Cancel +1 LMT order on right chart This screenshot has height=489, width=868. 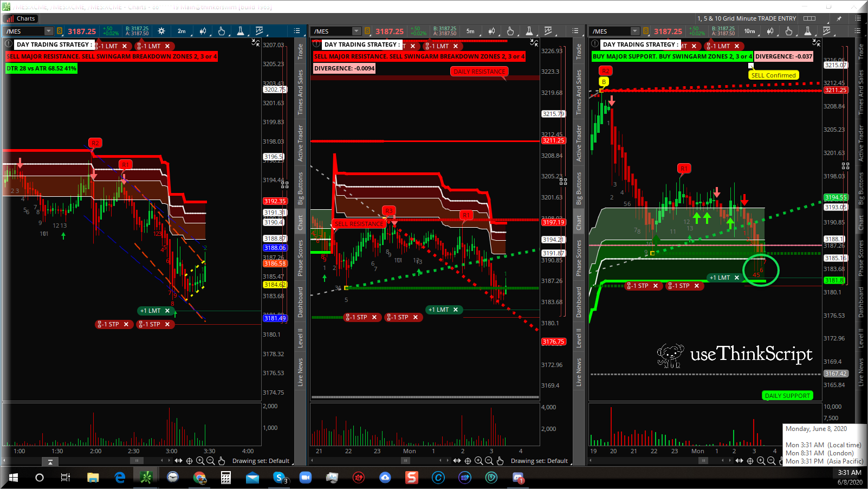[737, 278]
